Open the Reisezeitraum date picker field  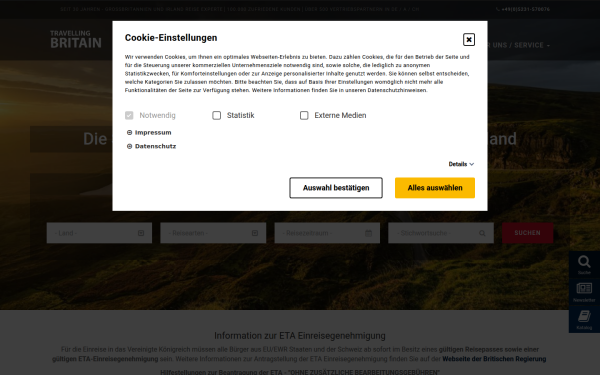coord(327,233)
